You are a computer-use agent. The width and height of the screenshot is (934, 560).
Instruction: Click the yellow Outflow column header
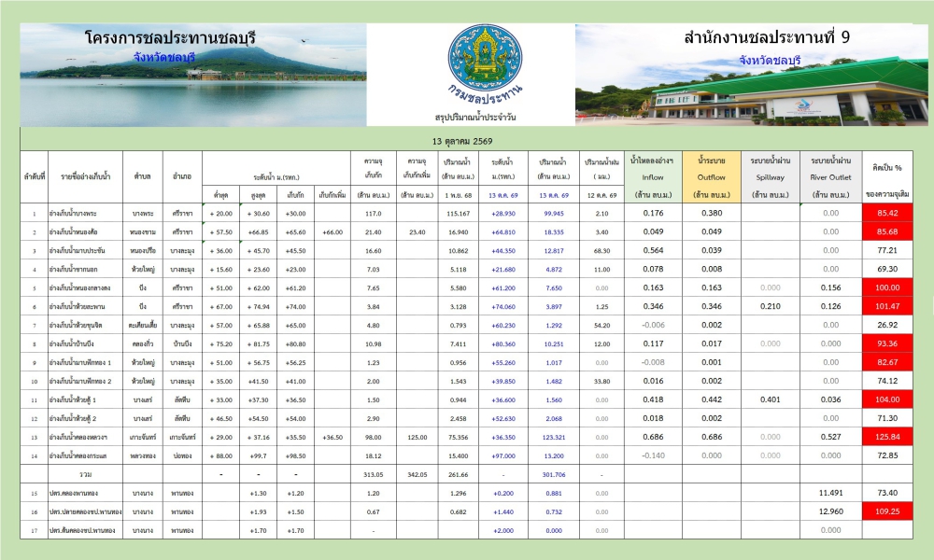click(711, 176)
